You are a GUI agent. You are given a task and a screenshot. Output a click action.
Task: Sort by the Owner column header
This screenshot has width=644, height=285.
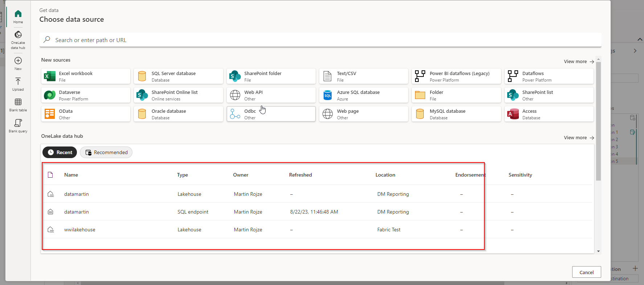click(241, 175)
